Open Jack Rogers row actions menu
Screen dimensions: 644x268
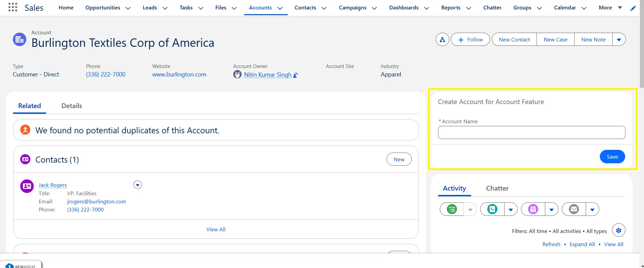coord(137,185)
